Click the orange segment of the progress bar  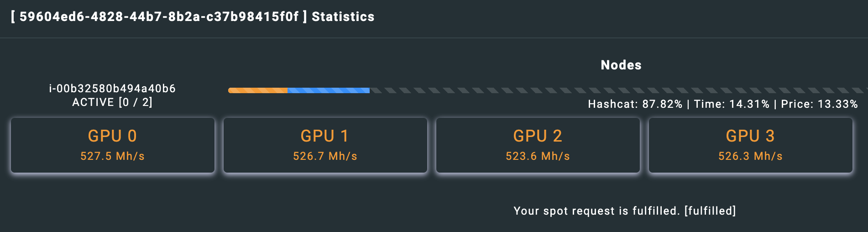[x=258, y=90]
